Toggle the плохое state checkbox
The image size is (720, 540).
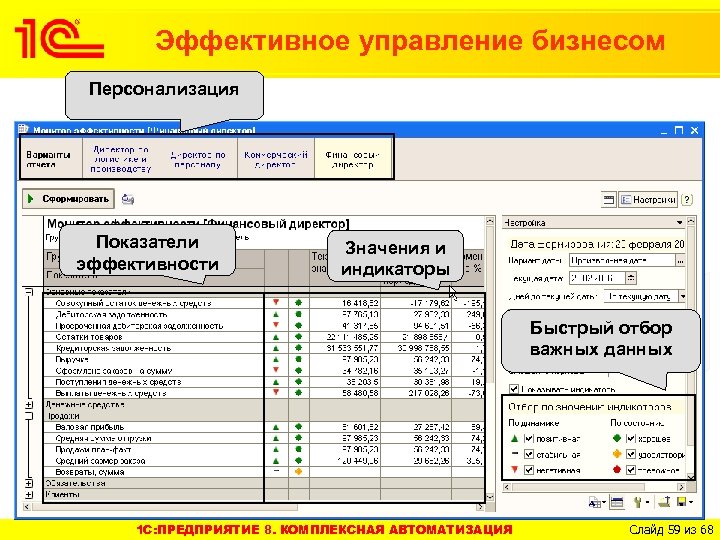(631, 470)
